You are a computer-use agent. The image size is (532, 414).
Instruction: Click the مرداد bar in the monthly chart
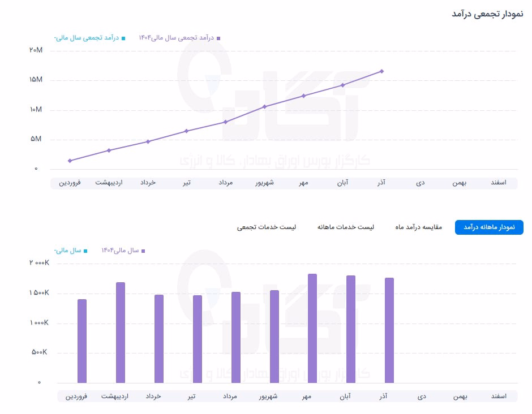tap(236, 338)
